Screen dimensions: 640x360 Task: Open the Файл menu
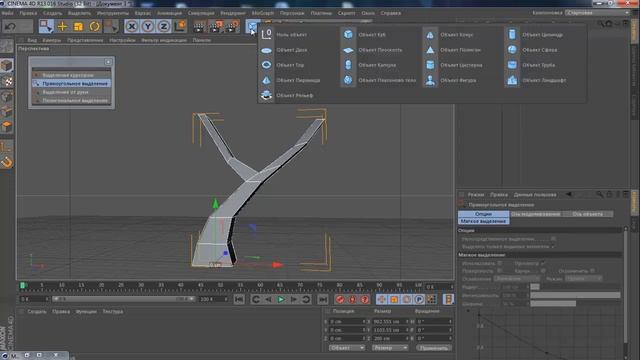(8, 13)
